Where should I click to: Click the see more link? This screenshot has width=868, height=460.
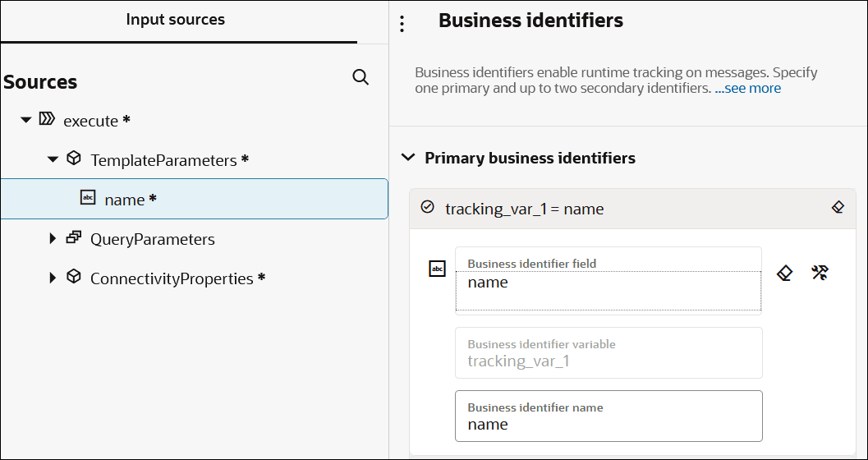point(747,88)
